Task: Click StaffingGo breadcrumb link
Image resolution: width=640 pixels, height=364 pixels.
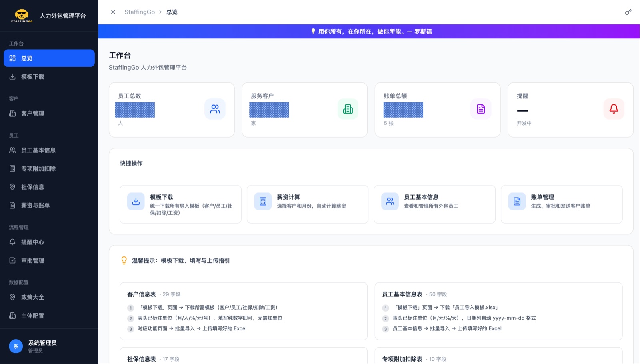Action: click(140, 12)
